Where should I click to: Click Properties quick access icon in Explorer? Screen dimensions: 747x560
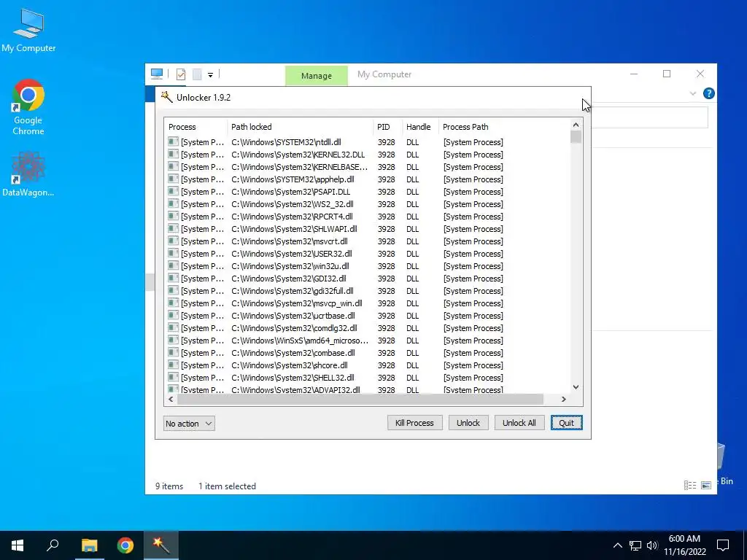pyautogui.click(x=181, y=74)
